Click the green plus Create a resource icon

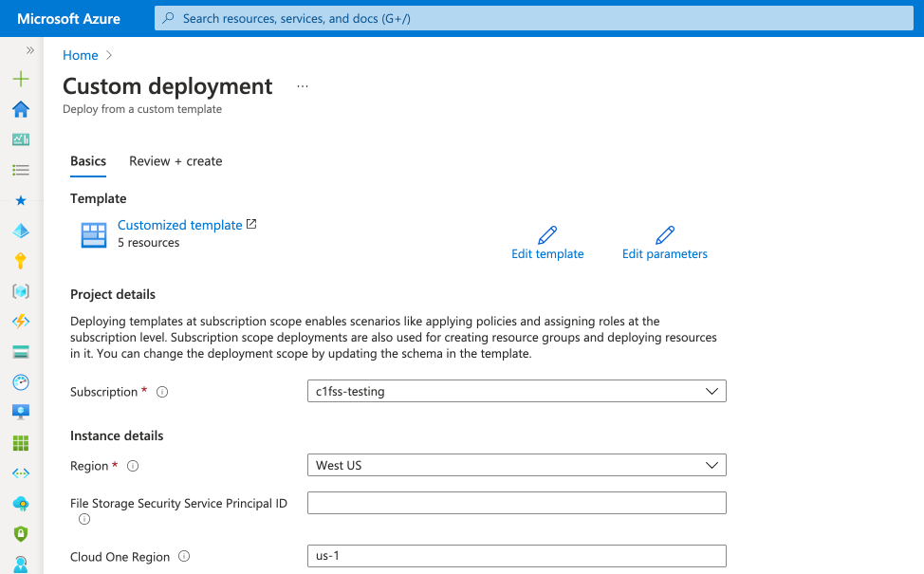21,80
